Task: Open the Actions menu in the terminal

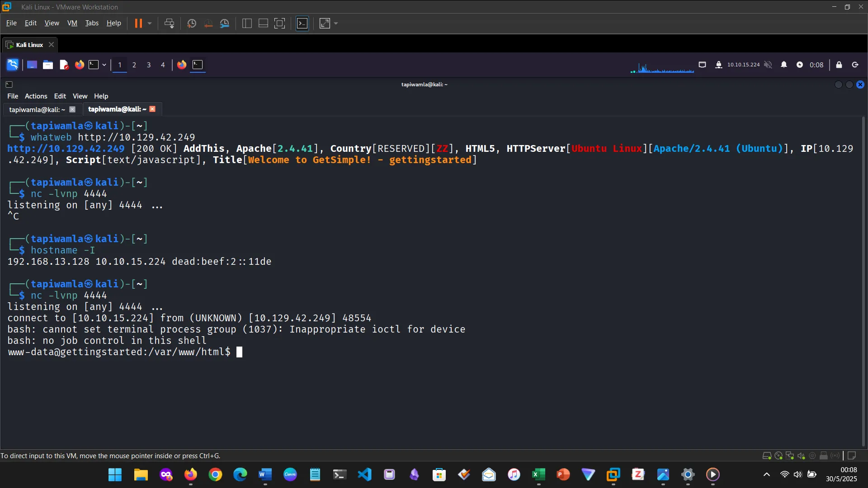Action: point(36,96)
